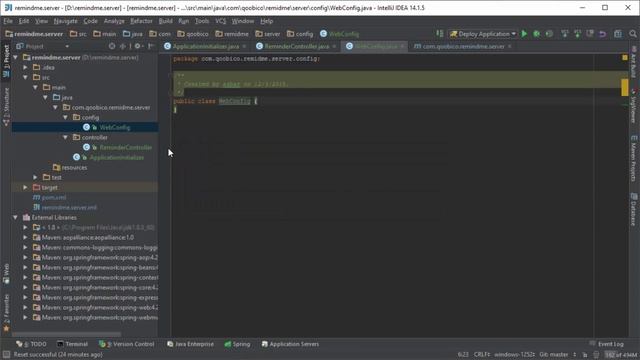Open the Project Structure icon

618,34
